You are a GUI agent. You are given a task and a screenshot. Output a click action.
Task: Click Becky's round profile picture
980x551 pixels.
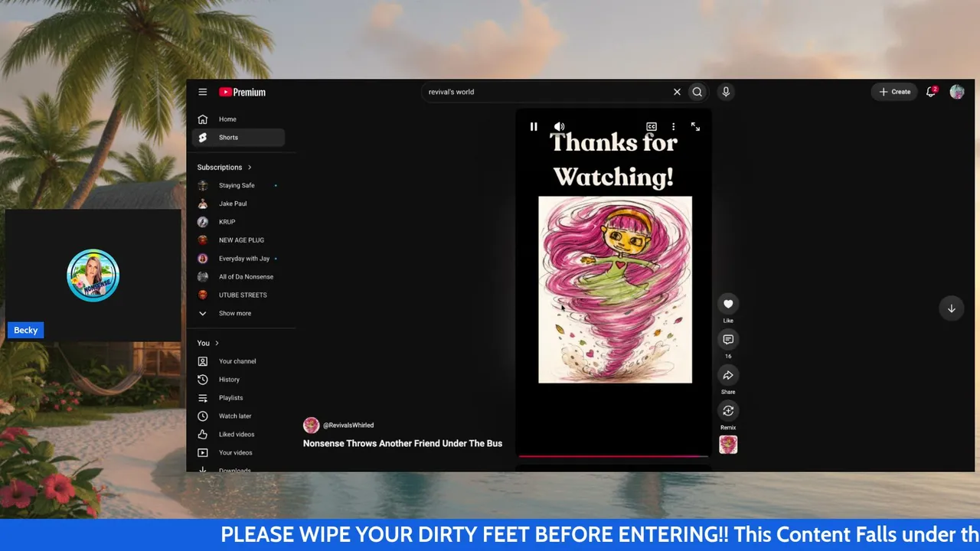[x=93, y=275]
